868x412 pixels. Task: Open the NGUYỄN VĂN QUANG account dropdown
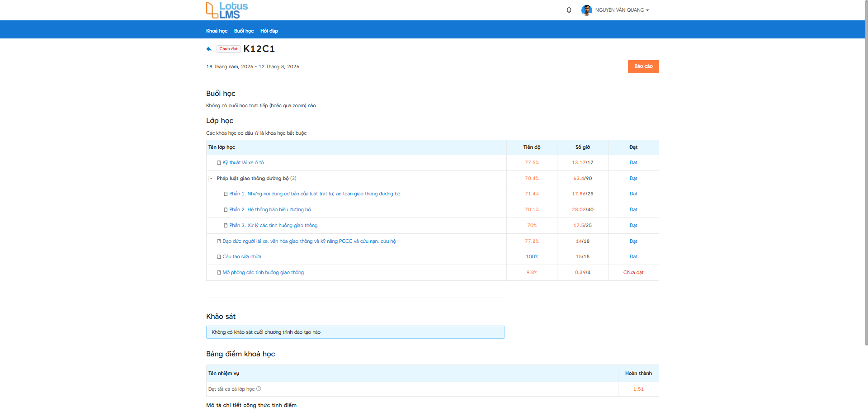(622, 10)
